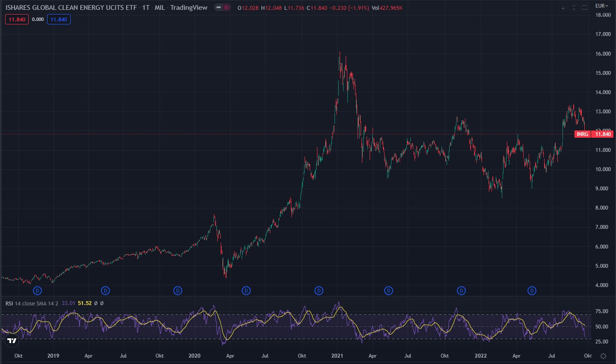Viewport: 616px width, 364px height.
Task: Click the volume readout Vol427.965K
Action: tap(387, 8)
